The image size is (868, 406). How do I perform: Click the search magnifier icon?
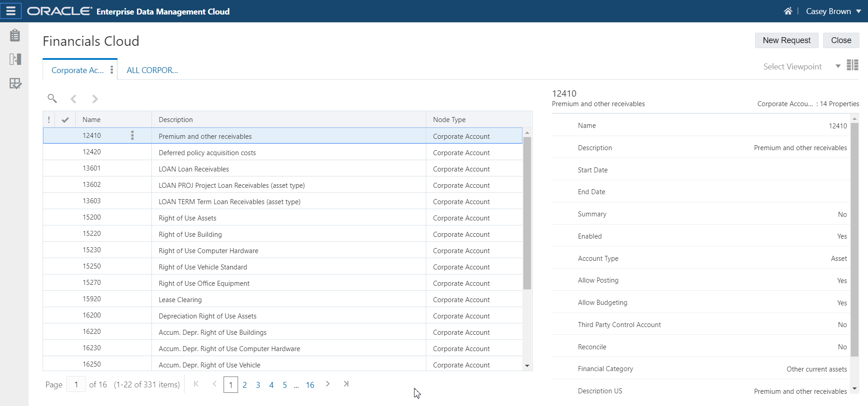pyautogui.click(x=52, y=98)
